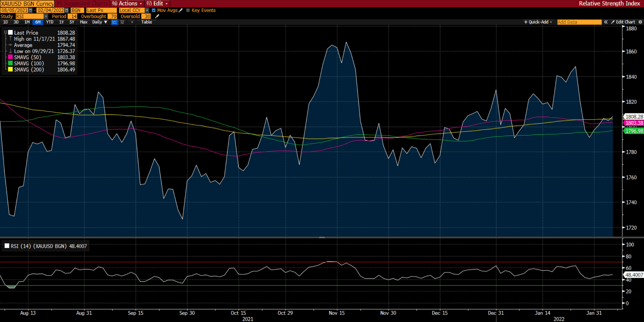644x322 pixels.
Task: Open the Study RSI dropdown
Action: (46, 17)
